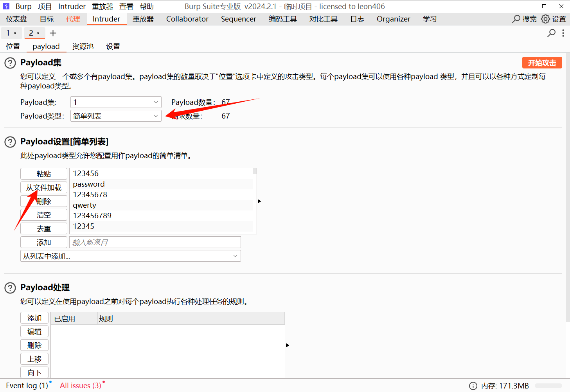Click 添加 button in Payload处理 section
Viewport: 570px width, 392px height.
(x=34, y=318)
